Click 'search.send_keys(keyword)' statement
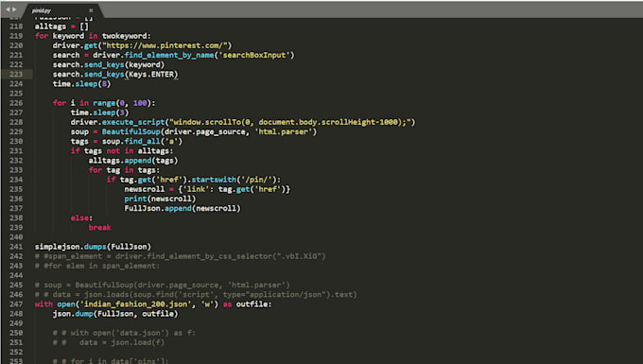 (108, 65)
